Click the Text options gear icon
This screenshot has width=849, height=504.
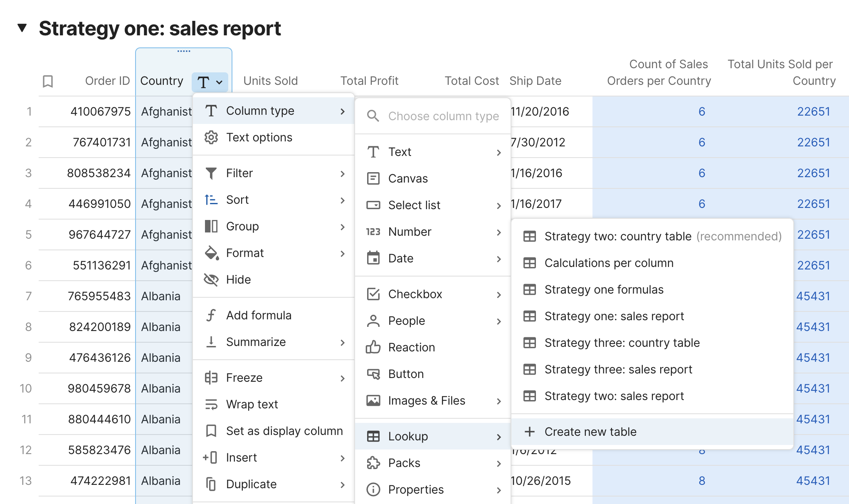point(211,137)
